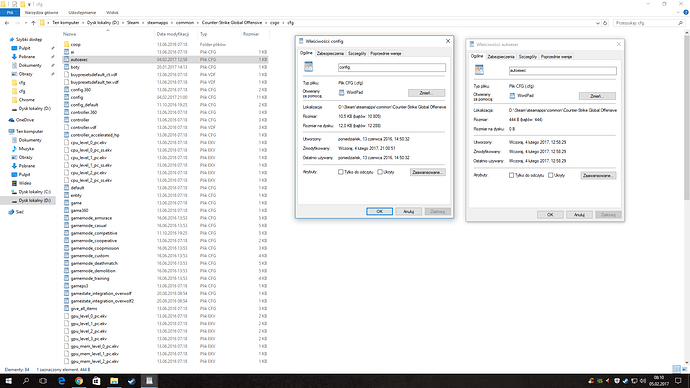The width and height of the screenshot is (690, 388).
Task: Open File Explorer taskbar icon
Action: pos(114,381)
